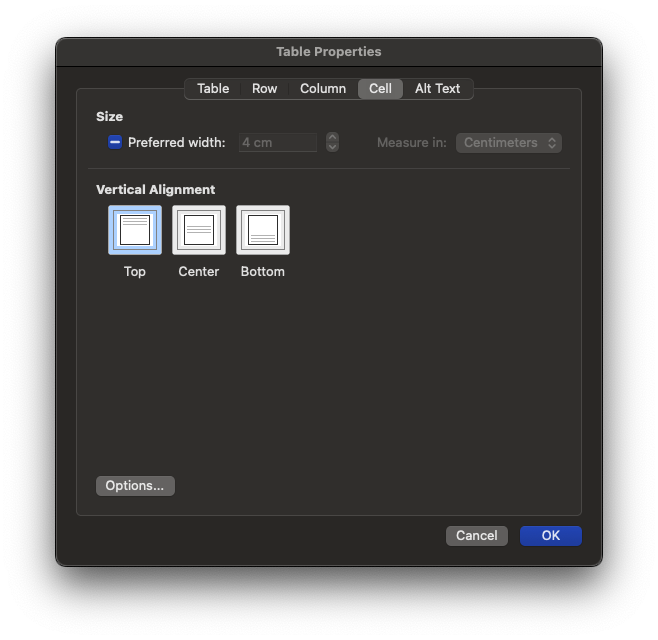This screenshot has height=640, width=658.
Task: Click the preferred width up stepper arrow
Action: coord(332,138)
